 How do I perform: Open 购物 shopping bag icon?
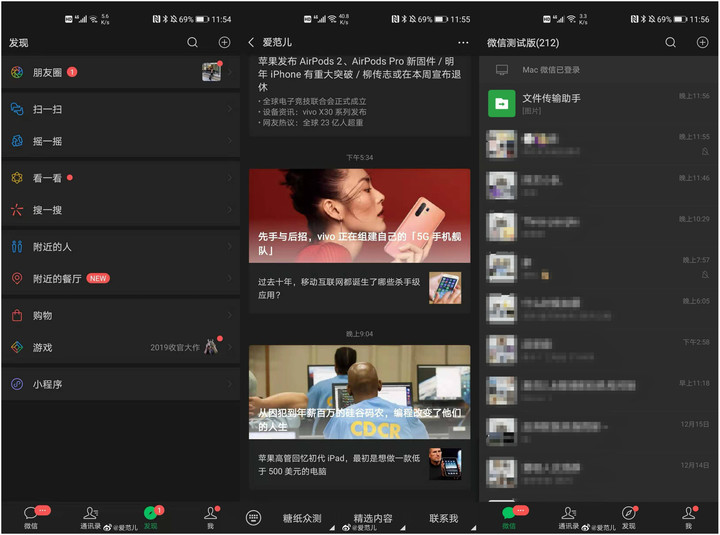17,315
